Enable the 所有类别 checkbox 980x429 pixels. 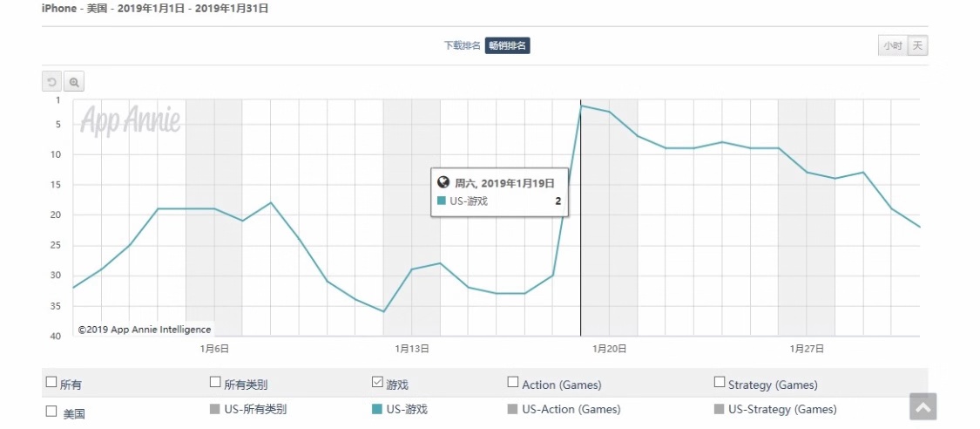(215, 381)
